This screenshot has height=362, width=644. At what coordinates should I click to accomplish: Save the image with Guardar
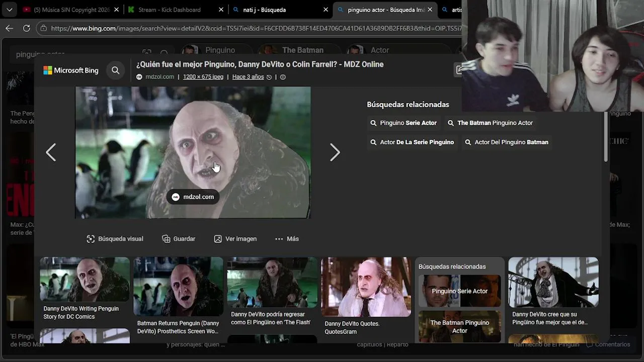pos(179,239)
